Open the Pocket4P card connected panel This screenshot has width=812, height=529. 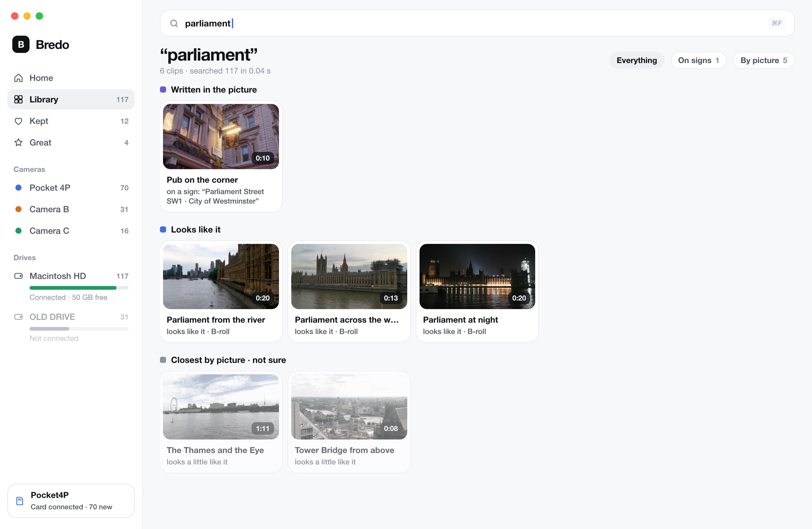[71, 501]
